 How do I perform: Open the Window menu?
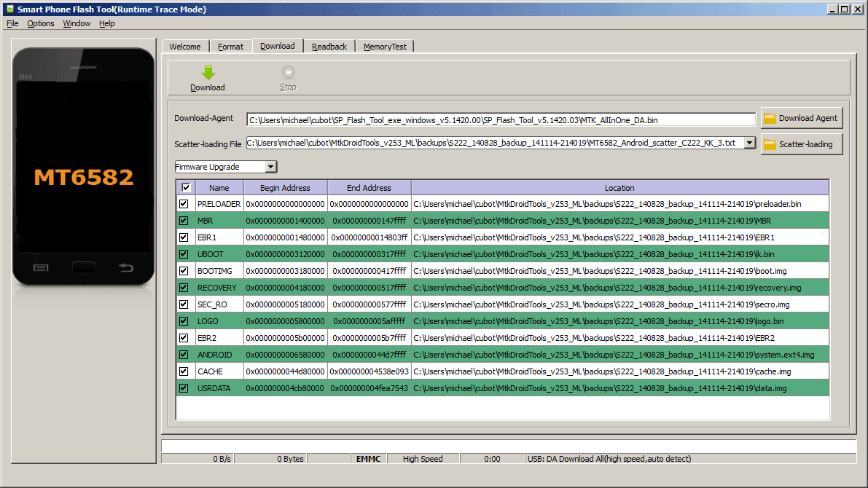click(x=77, y=23)
